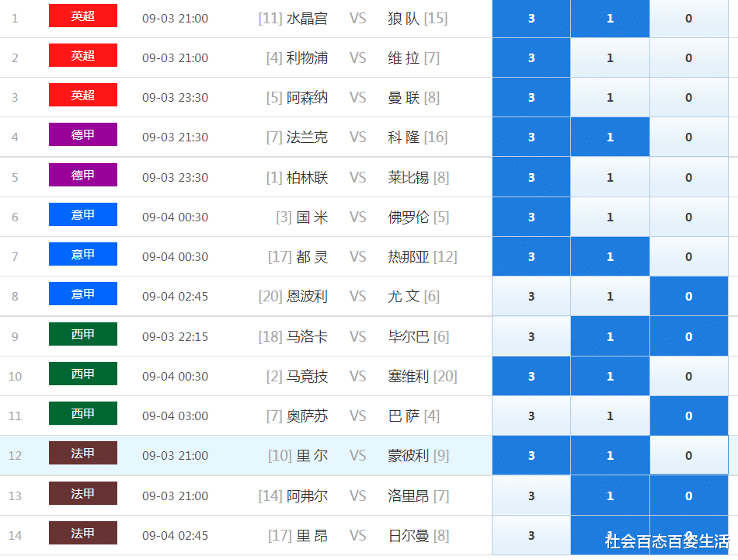
Task: Deselect the 0 pick for 马洛卡 vs 毕尔巴
Action: pyautogui.click(x=688, y=336)
